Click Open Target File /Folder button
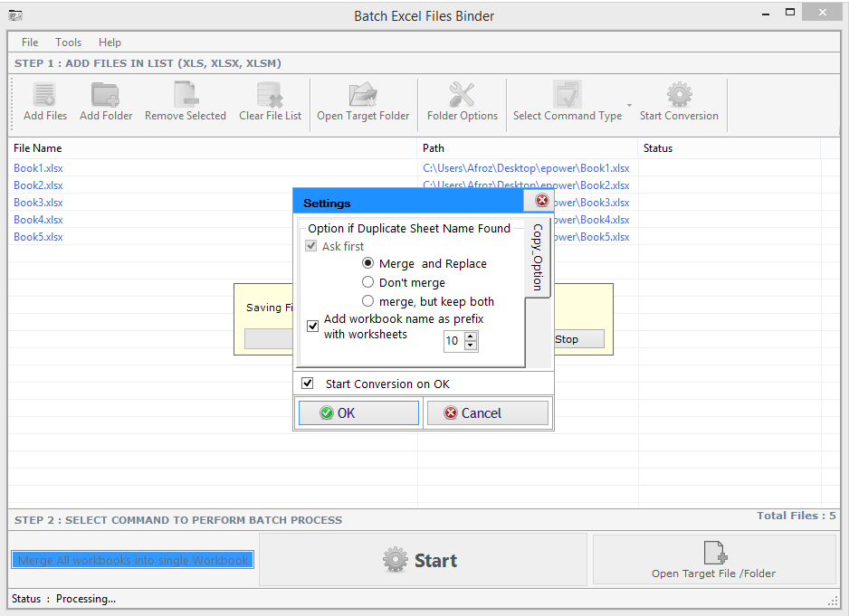849x616 pixels. 714,560
